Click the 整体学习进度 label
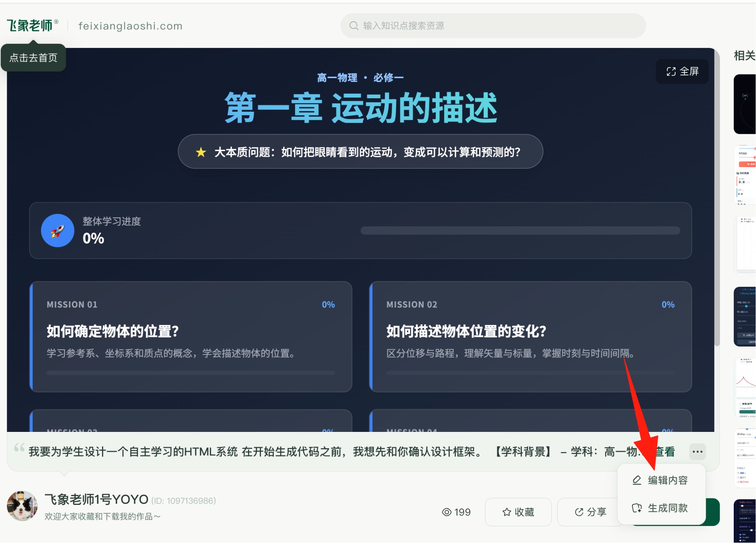 pos(112,221)
